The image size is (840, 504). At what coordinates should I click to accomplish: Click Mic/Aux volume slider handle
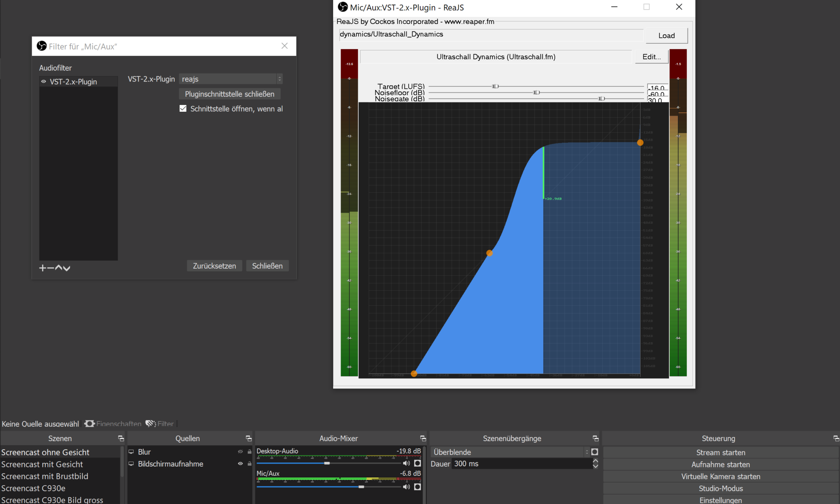[x=361, y=486]
